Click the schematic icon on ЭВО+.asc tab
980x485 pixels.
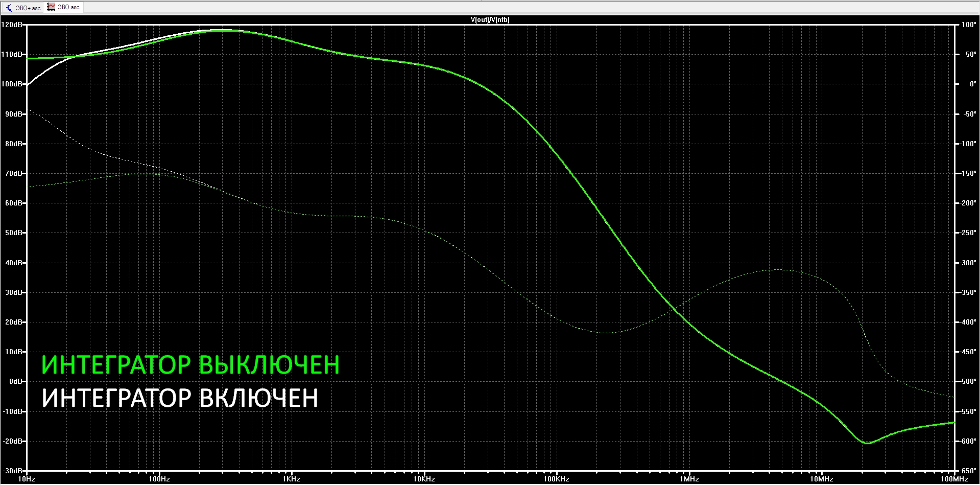(x=9, y=8)
